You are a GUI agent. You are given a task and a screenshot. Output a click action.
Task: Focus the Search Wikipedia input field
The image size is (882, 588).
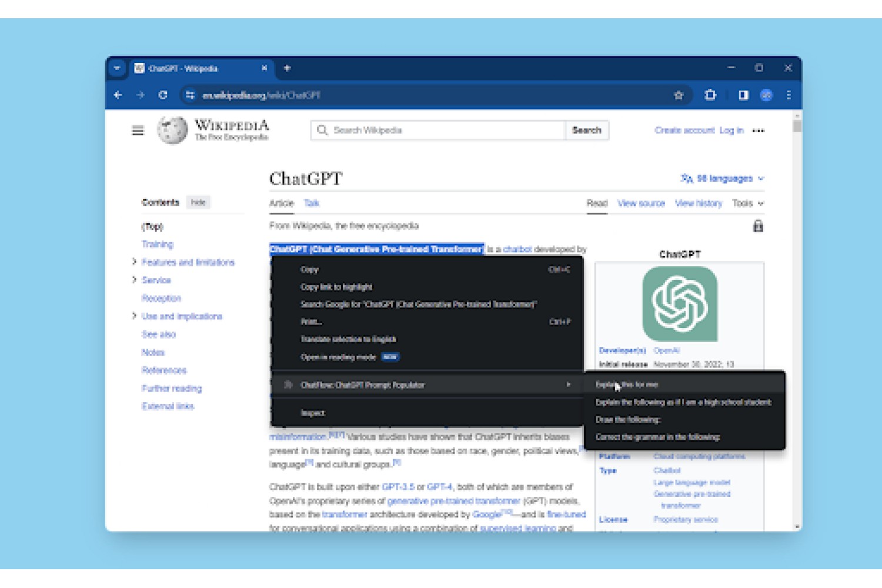click(x=438, y=130)
